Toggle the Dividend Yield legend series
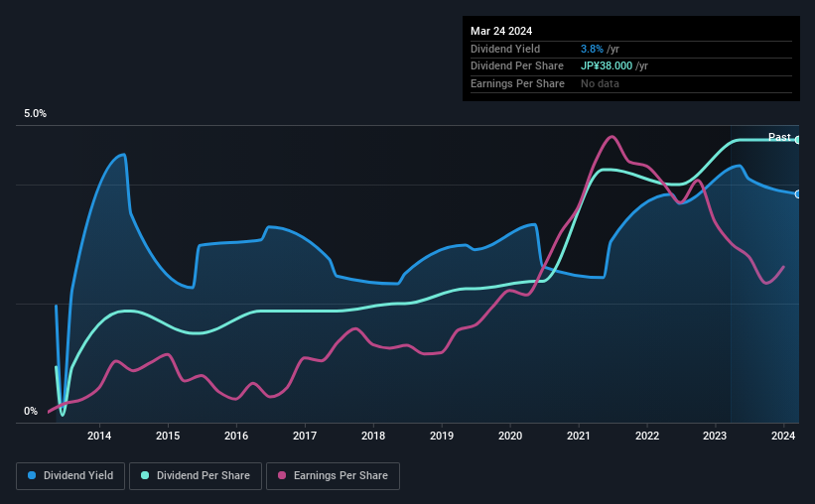The image size is (815, 504). point(71,476)
